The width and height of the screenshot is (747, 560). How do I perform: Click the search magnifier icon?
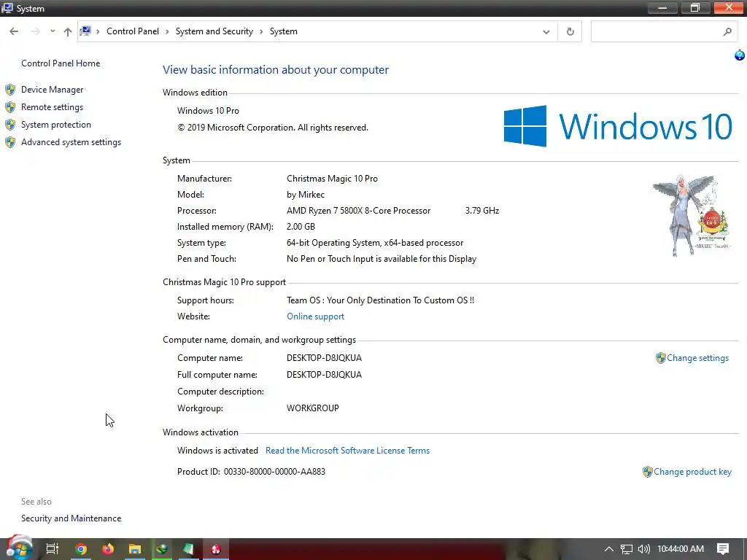click(x=727, y=32)
